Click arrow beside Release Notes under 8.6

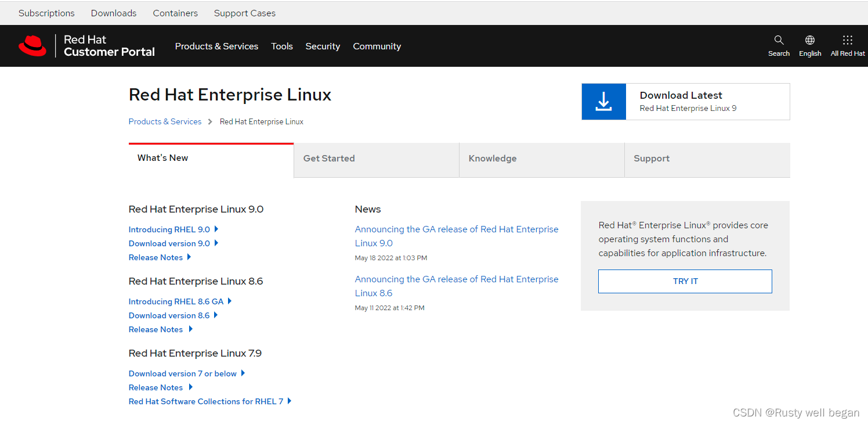click(x=190, y=329)
